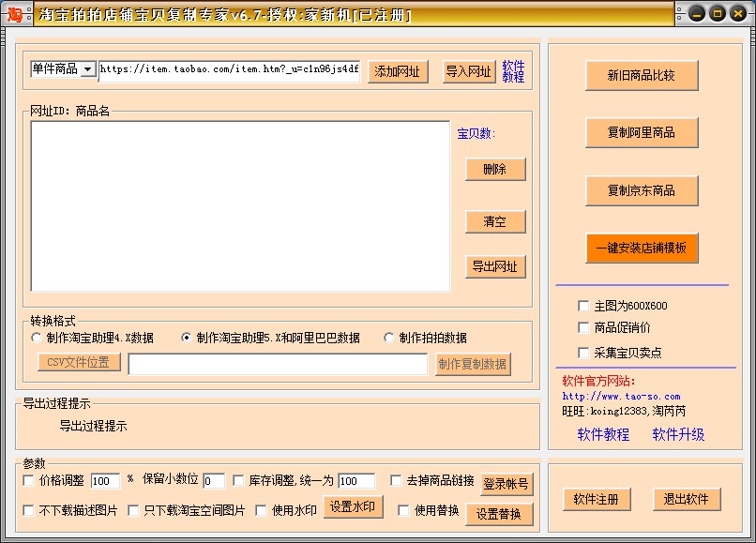This screenshot has width=756, height=543.
Task: Click the 淘 application logo in the title bar
Action: point(12,13)
